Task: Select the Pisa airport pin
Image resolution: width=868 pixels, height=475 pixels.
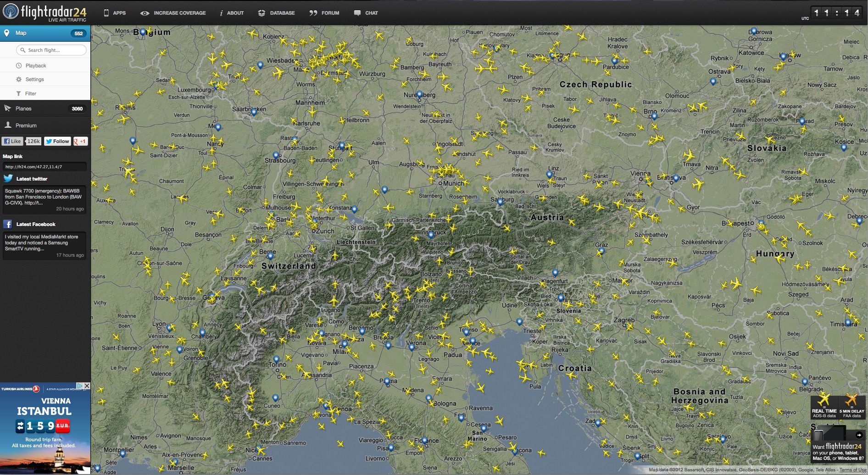Action: click(x=391, y=447)
